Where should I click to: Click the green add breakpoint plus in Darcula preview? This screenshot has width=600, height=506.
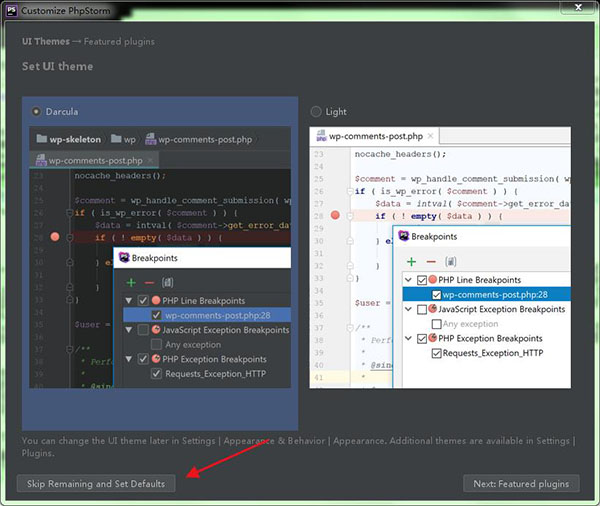(131, 283)
